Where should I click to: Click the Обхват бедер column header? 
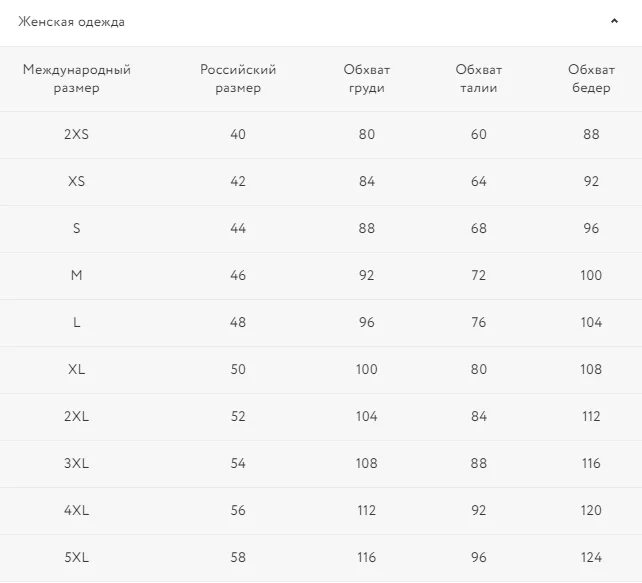pos(591,79)
